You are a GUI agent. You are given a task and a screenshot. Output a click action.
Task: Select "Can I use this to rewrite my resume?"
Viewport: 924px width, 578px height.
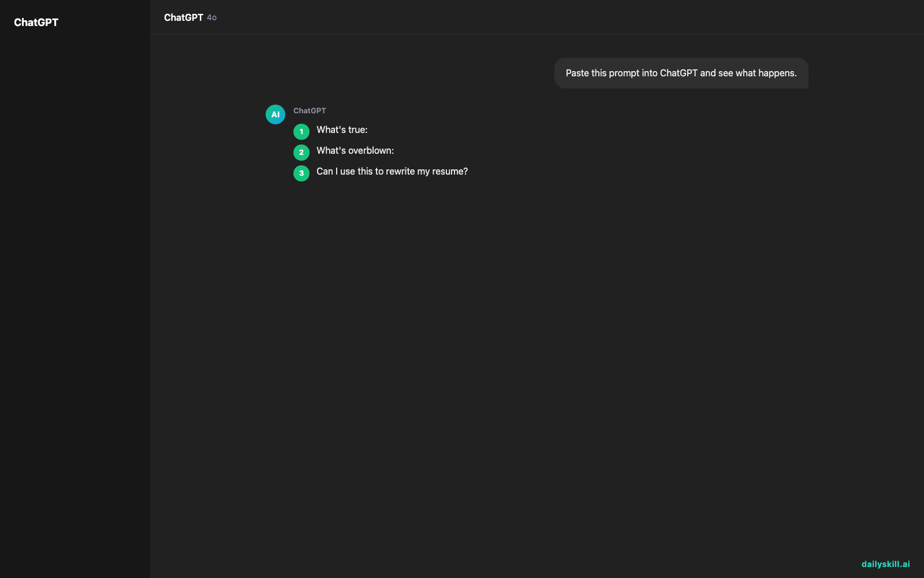pyautogui.click(x=392, y=172)
